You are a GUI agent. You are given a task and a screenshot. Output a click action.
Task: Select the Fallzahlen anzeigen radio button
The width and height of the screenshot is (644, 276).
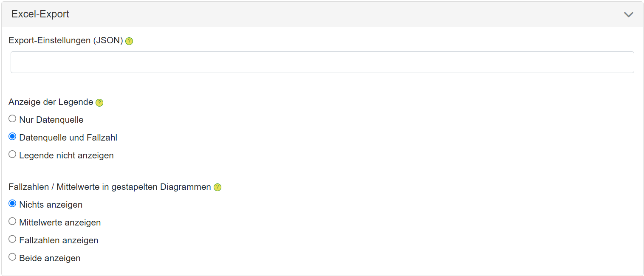(12, 239)
